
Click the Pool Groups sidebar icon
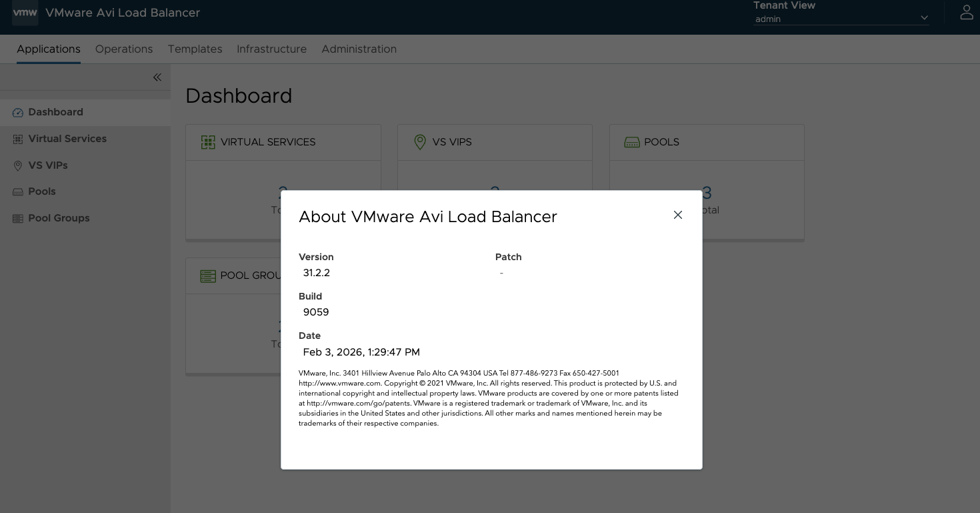click(x=18, y=218)
